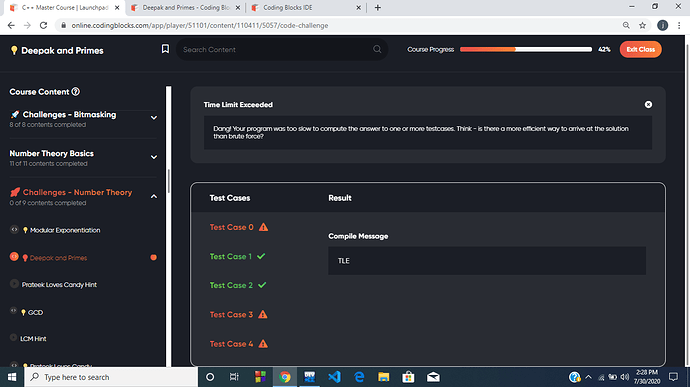This screenshot has width=690, height=387.
Task: Open Microsoft Edge from taskbar
Action: tap(359, 377)
